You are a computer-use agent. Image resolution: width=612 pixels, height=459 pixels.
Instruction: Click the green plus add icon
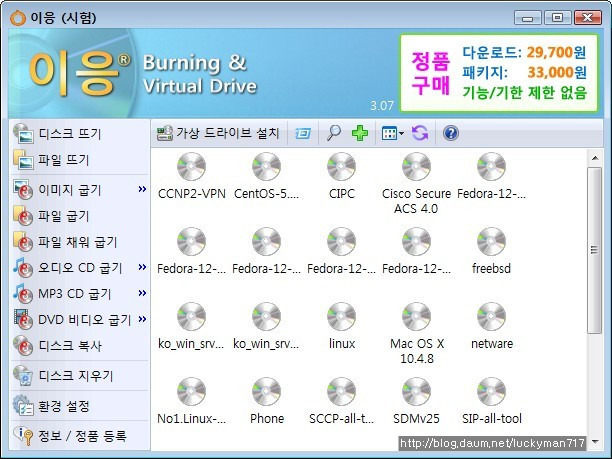tap(359, 133)
